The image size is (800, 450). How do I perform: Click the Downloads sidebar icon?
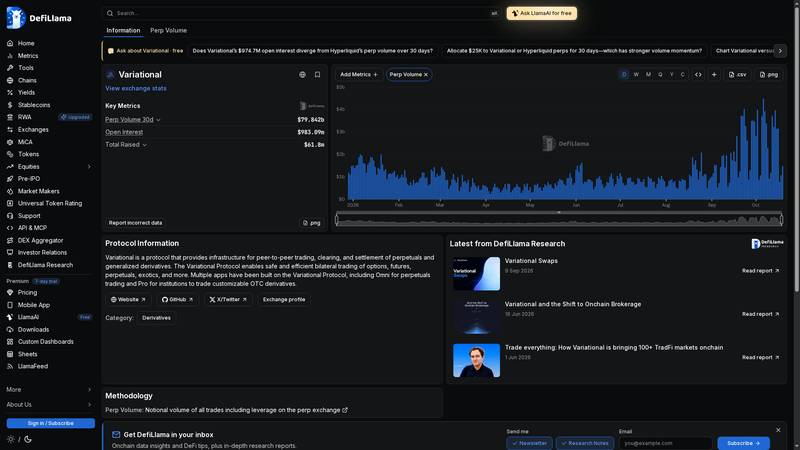10,330
